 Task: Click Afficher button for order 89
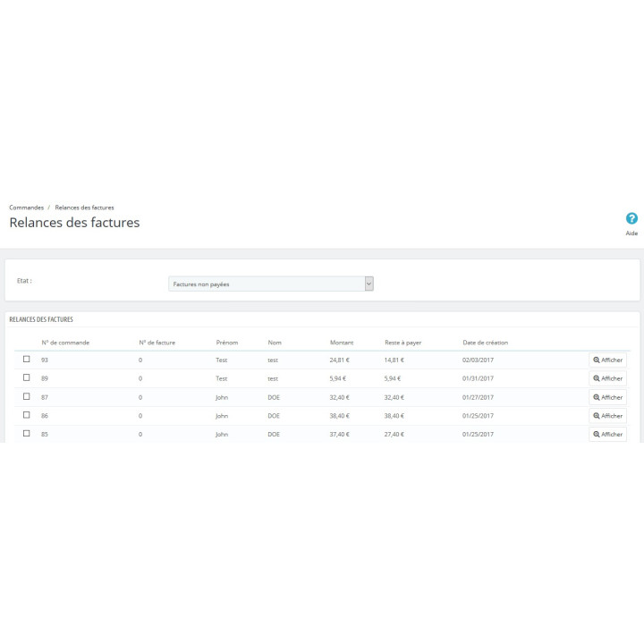coord(607,378)
